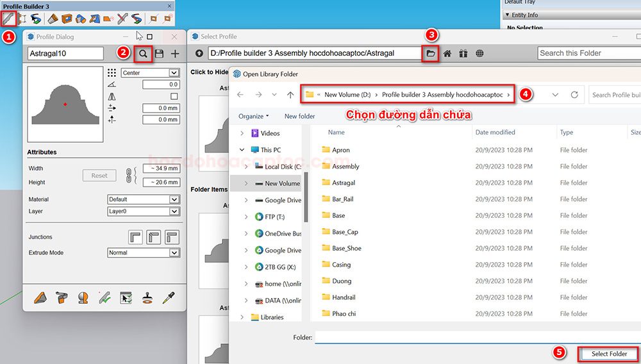Click the globe icon in Select Profile
The width and height of the screenshot is (641, 364).
click(x=479, y=53)
